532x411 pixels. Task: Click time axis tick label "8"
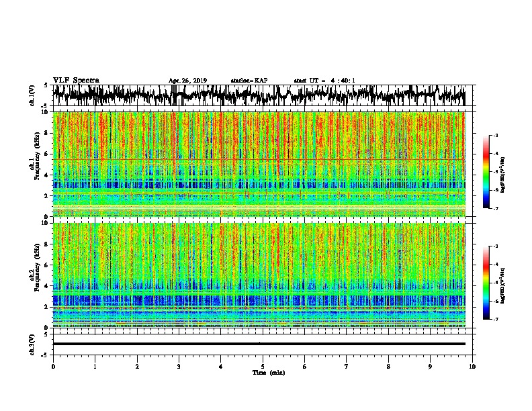coord(388,367)
